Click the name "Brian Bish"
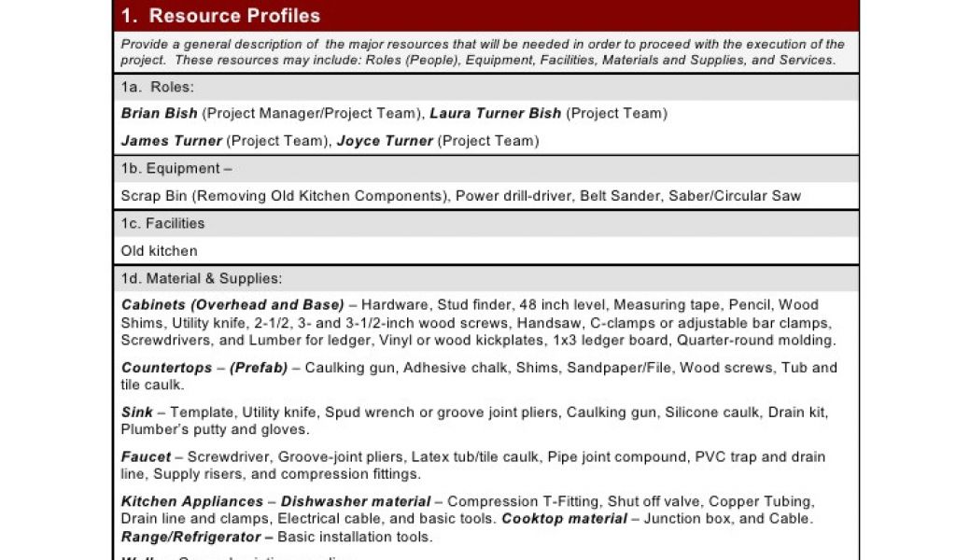Image resolution: width=956 pixels, height=560 pixels. (159, 114)
